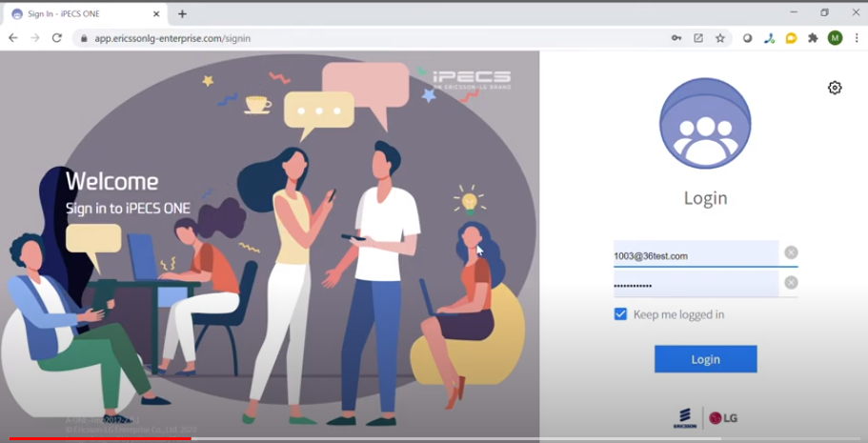Close the Sign In - iPECS ONE tab
This screenshot has width=868, height=443.
coord(156,14)
